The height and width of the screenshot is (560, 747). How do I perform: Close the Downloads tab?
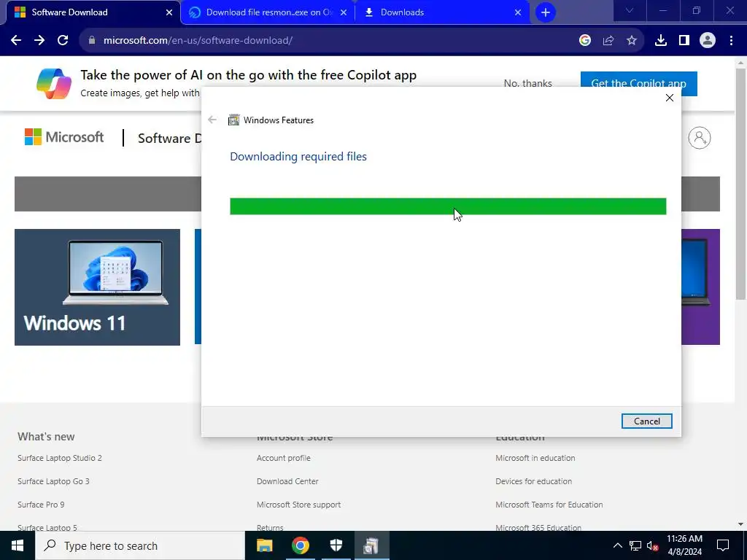pos(518,12)
